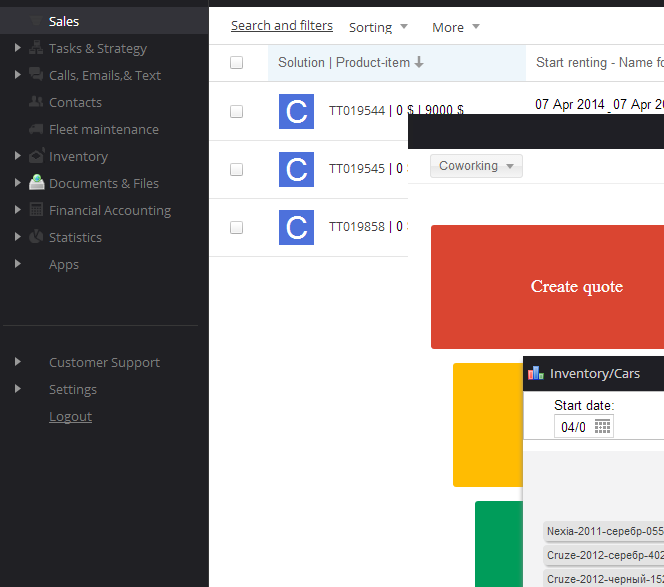Toggle the select-all rows checkbox
This screenshot has height=587, width=664.
point(236,63)
